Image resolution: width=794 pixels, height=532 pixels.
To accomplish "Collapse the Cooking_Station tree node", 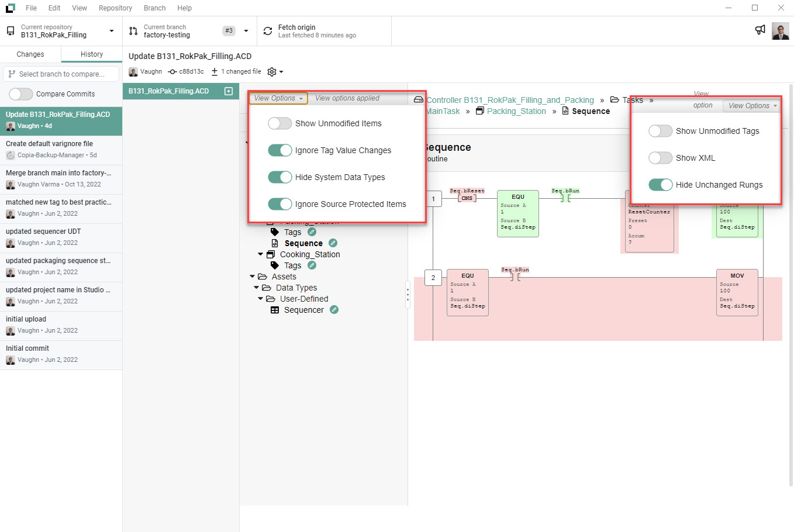I will point(260,254).
